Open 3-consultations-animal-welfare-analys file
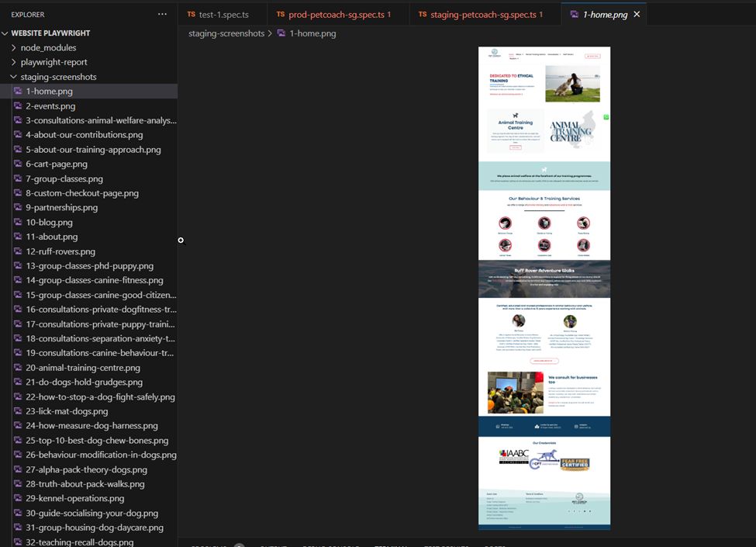This screenshot has height=547, width=756. (88, 120)
